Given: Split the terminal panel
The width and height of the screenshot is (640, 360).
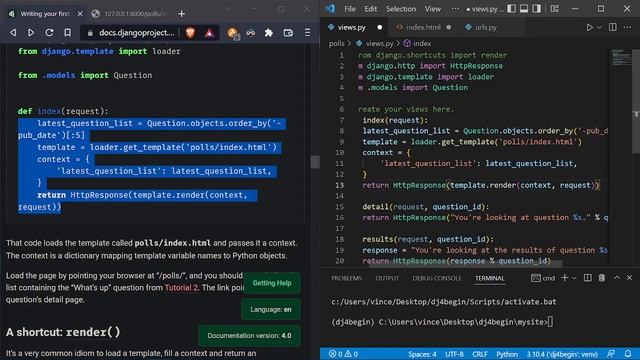Looking at the screenshot, I should [588, 278].
